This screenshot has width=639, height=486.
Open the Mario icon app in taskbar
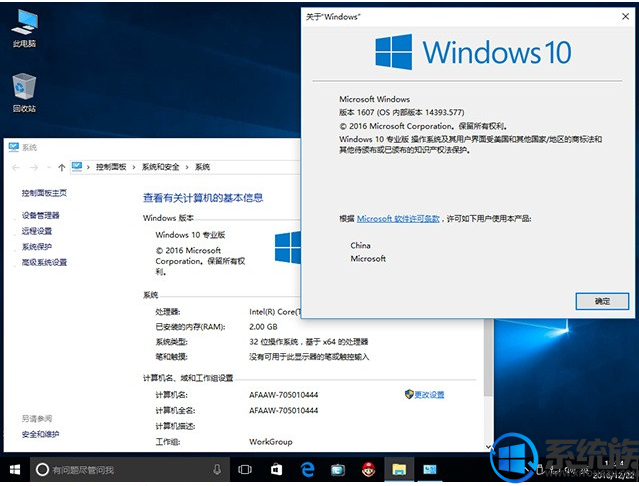tap(368, 470)
